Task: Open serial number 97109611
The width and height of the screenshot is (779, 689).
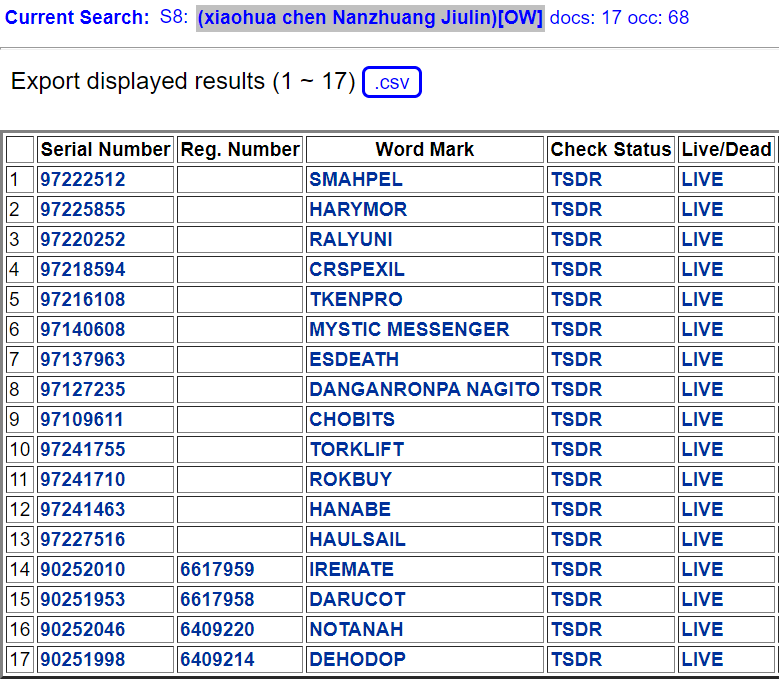Action: click(x=81, y=419)
